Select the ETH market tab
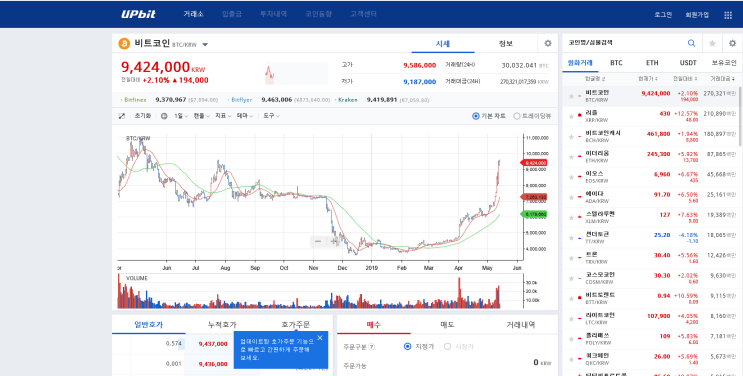743x376 pixels. (x=652, y=63)
